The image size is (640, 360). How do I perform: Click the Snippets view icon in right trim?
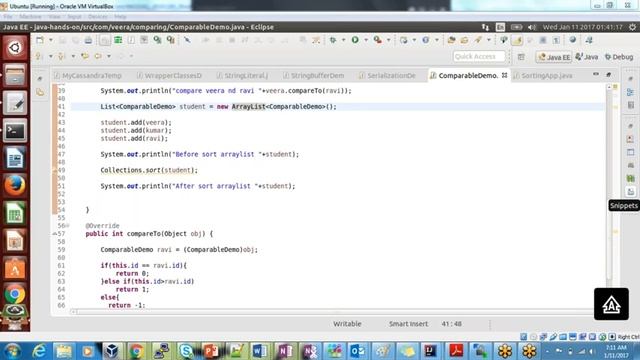tap(631, 191)
